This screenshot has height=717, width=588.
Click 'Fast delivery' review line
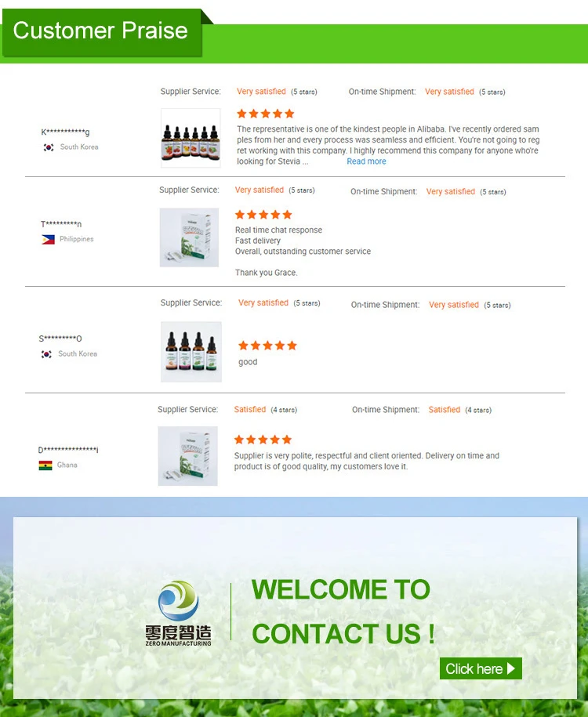click(258, 241)
